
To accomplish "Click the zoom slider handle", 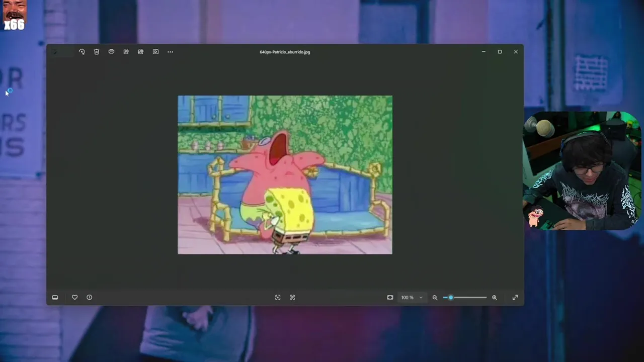I will pos(451,297).
